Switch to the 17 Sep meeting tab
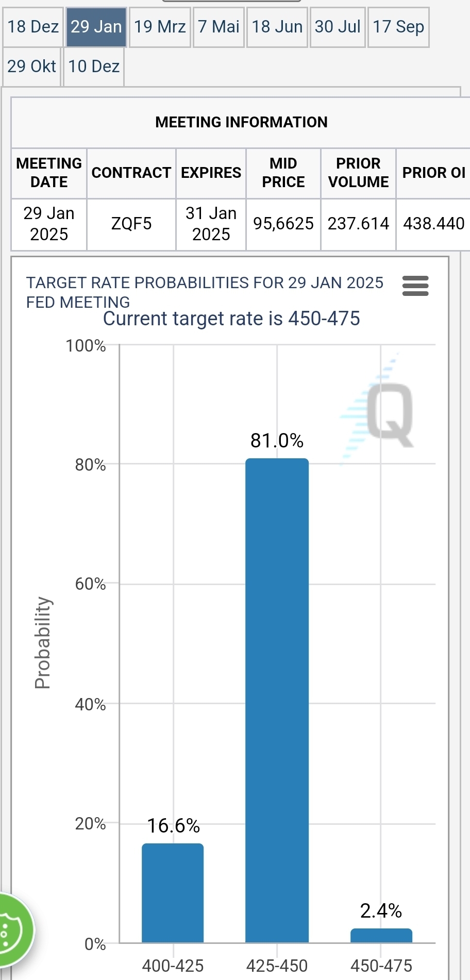 [398, 27]
